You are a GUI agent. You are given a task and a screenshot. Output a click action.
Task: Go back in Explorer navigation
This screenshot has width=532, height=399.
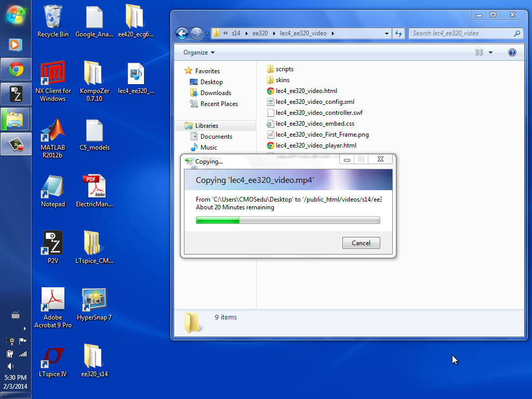(182, 33)
